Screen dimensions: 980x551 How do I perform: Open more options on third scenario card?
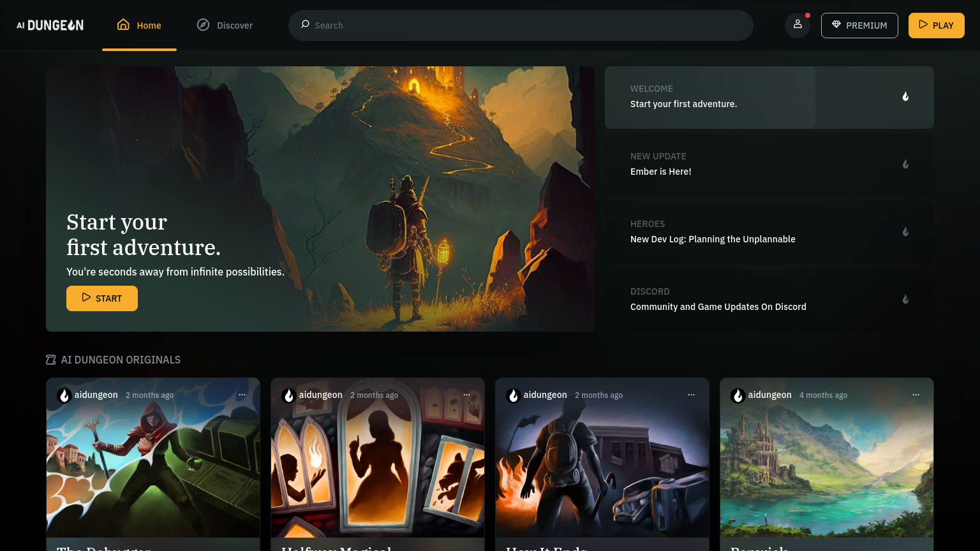tap(691, 395)
